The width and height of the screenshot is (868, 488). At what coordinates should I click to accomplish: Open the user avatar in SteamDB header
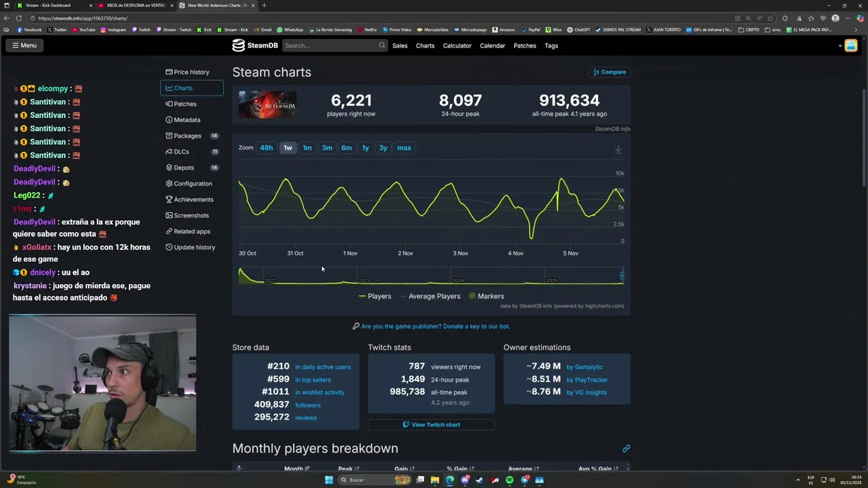coord(850,45)
